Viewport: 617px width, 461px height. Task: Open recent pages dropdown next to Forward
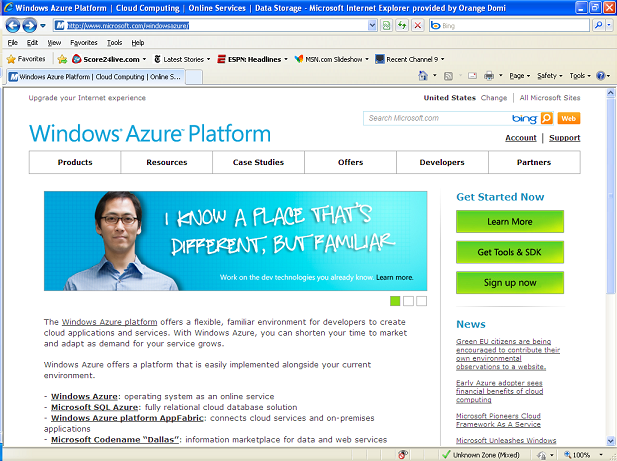click(42, 26)
